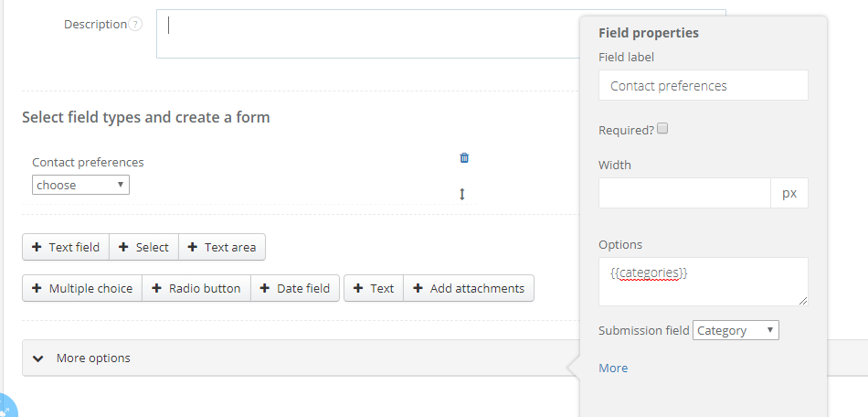The height and width of the screenshot is (417, 868).
Task: Add a Text block to the form
Action: [x=373, y=288]
